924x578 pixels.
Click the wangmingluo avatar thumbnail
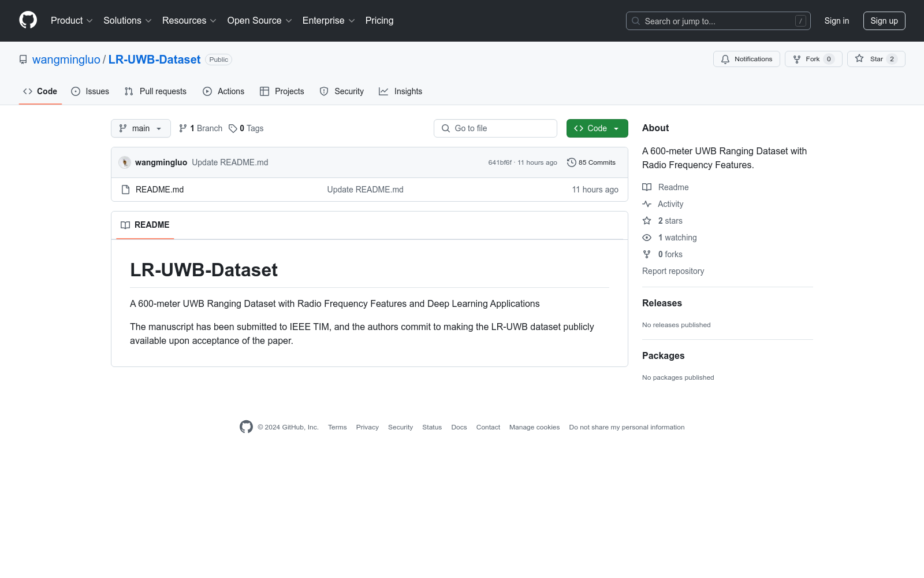pos(125,162)
